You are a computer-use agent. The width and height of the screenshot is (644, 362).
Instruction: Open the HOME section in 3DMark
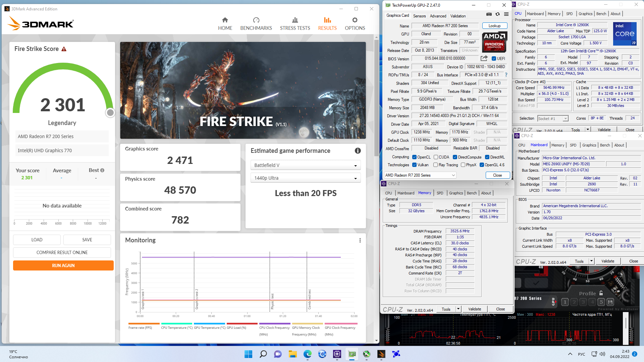click(225, 24)
